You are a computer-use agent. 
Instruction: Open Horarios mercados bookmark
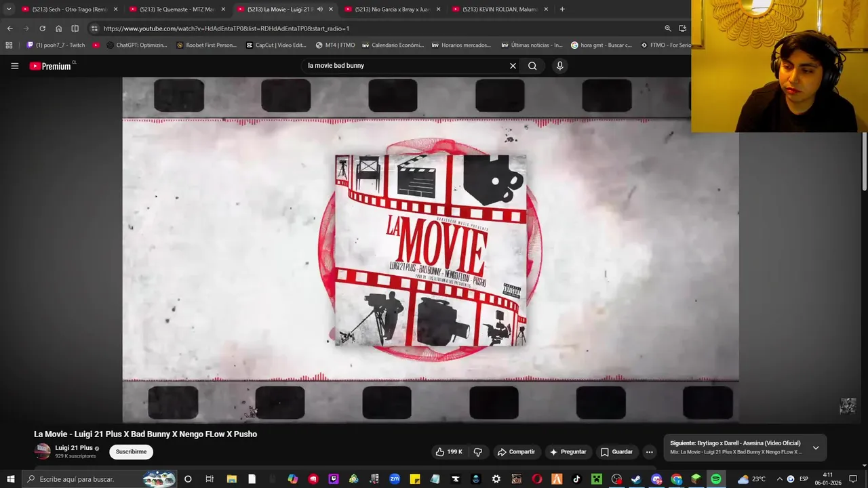(x=461, y=45)
